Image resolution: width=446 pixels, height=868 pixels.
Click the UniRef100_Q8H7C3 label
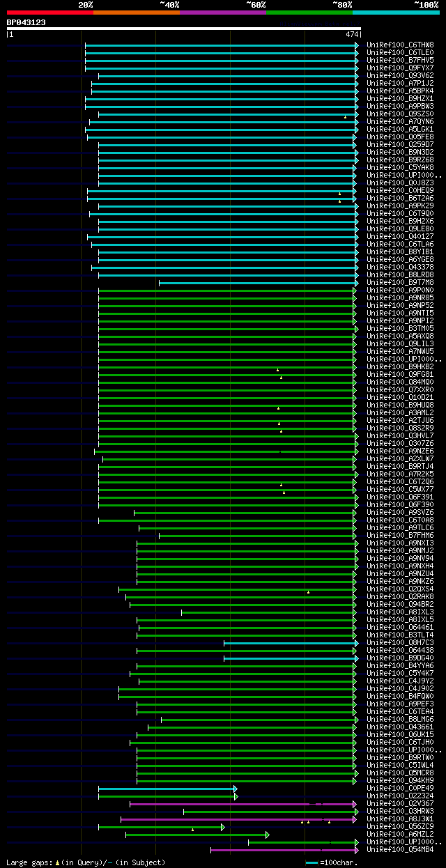(x=400, y=642)
